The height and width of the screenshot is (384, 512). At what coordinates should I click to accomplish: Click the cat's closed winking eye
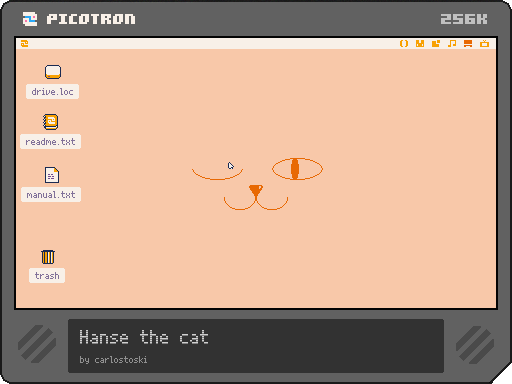click(x=217, y=174)
